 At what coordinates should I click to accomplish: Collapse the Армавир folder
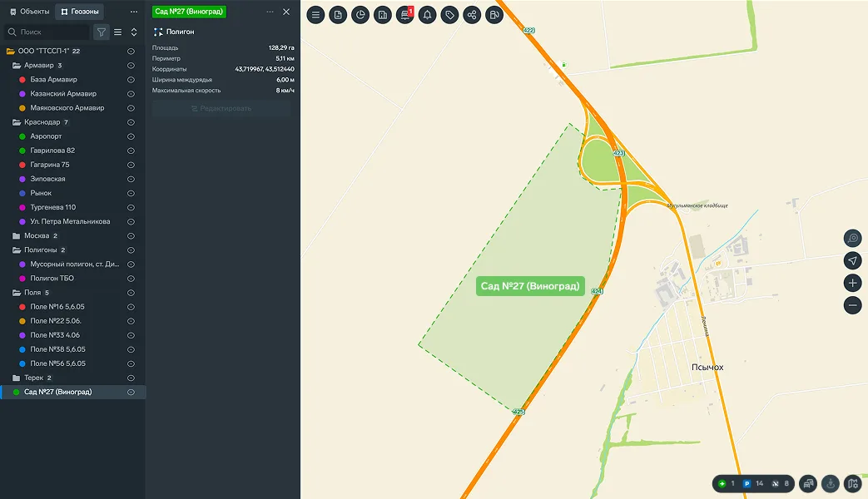(x=17, y=65)
